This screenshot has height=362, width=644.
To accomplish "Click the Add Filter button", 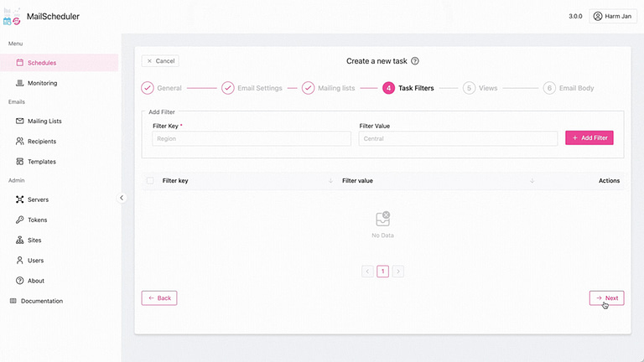I will pos(589,138).
